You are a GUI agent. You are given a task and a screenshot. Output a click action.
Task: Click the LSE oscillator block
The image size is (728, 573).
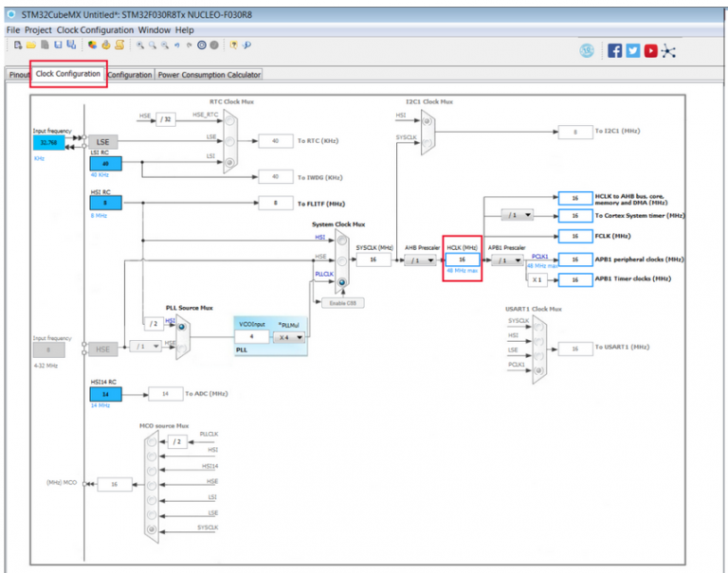[x=102, y=142]
